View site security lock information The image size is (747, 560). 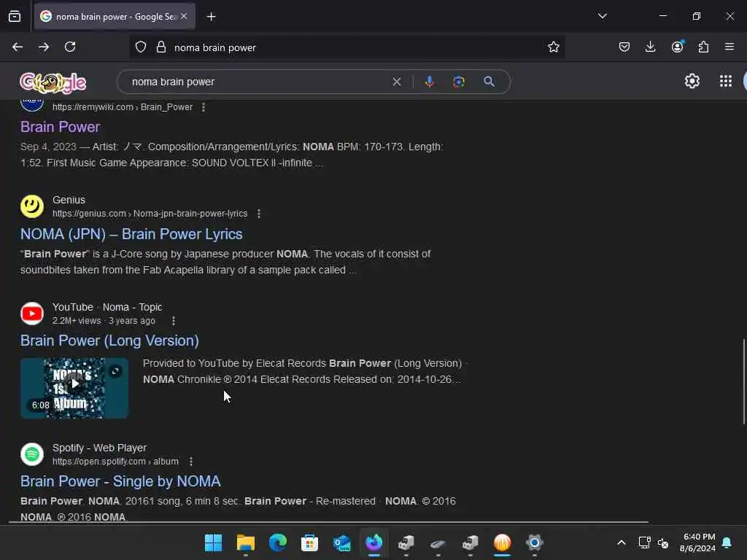[161, 47]
